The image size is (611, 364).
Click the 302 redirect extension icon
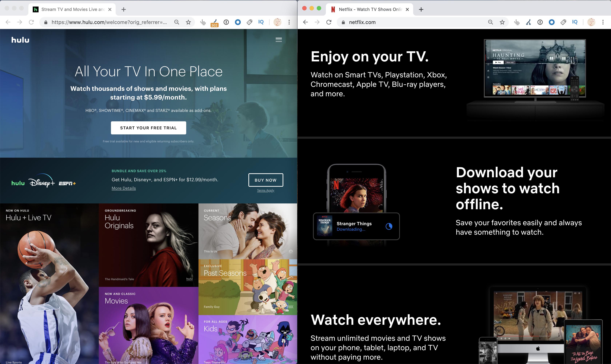(x=214, y=23)
